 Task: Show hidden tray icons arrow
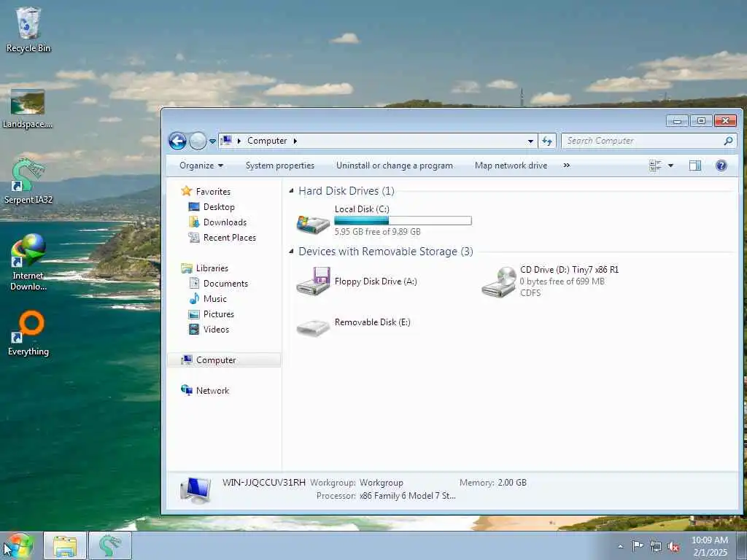(620, 546)
